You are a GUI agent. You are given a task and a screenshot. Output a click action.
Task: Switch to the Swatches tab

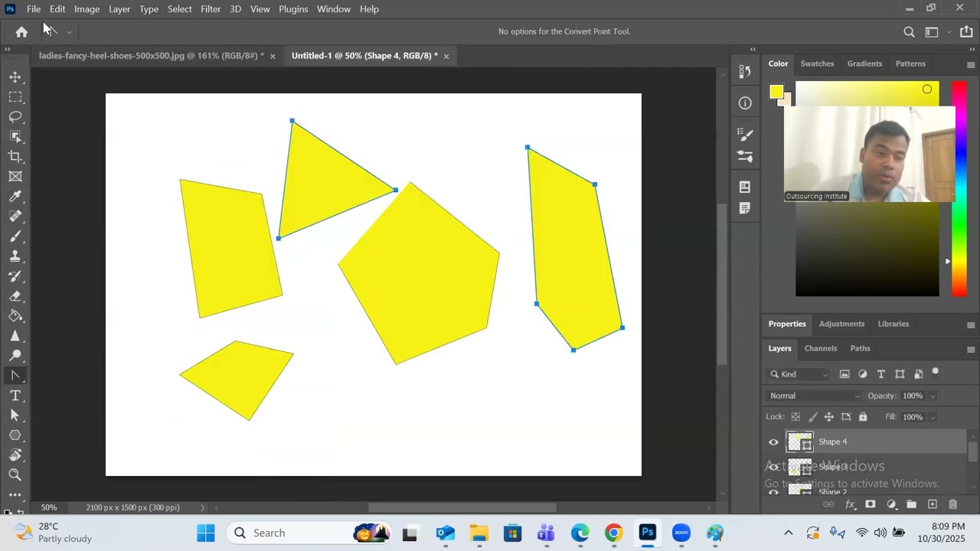817,64
